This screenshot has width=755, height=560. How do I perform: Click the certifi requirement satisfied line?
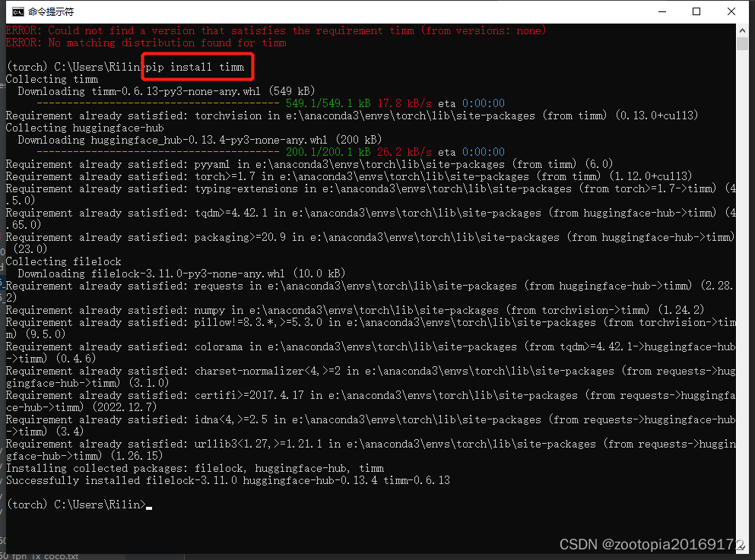[371, 401]
